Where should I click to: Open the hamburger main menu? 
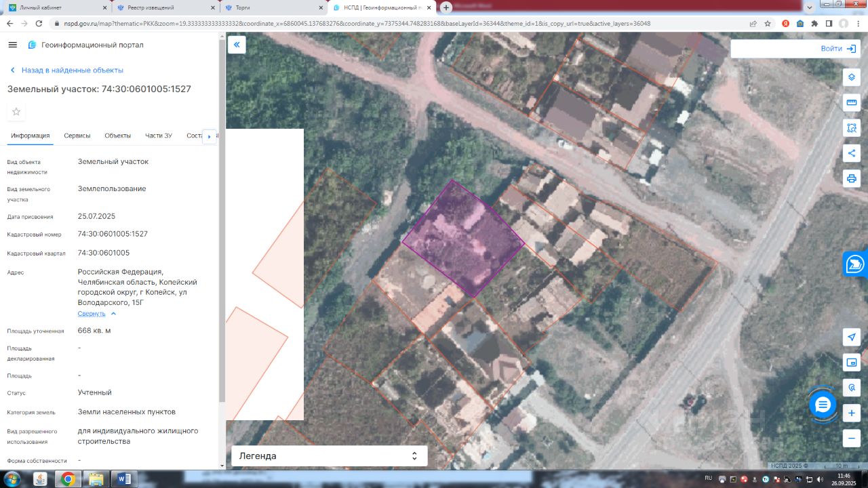point(12,45)
